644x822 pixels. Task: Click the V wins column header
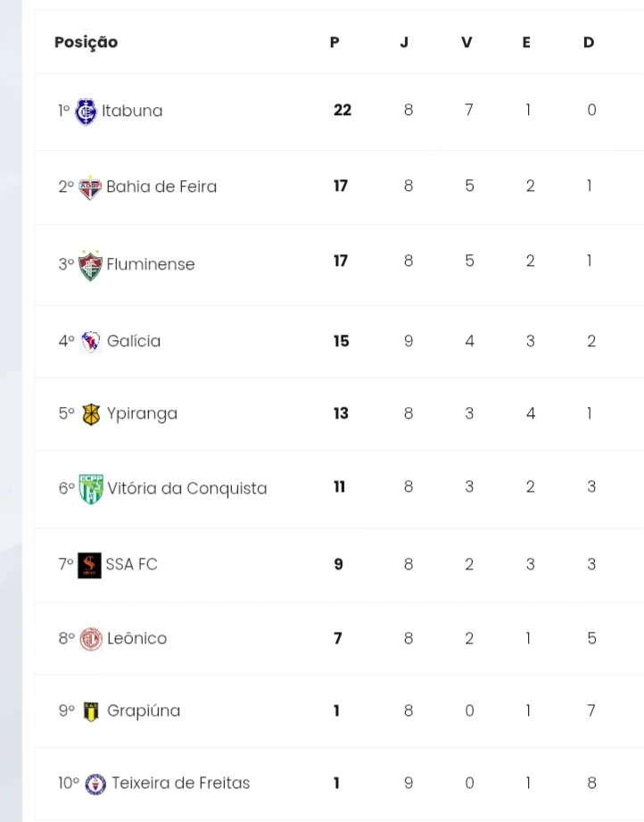(x=466, y=43)
